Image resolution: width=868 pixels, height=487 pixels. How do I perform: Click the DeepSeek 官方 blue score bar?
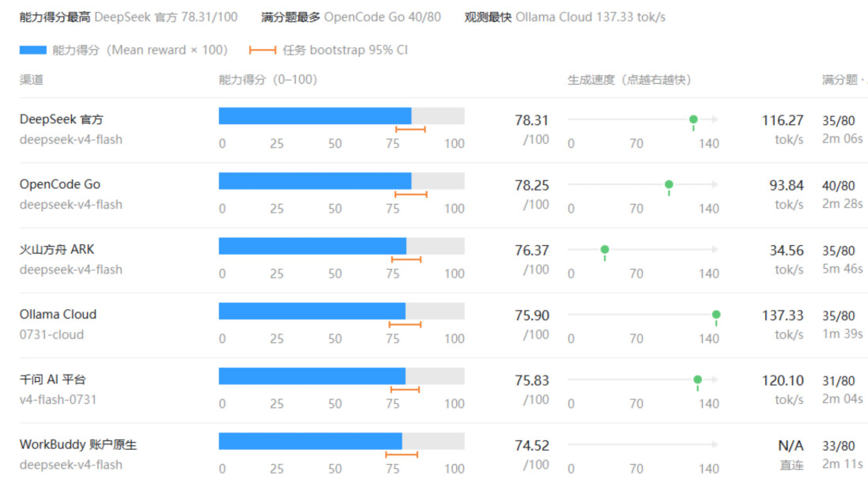(315, 115)
